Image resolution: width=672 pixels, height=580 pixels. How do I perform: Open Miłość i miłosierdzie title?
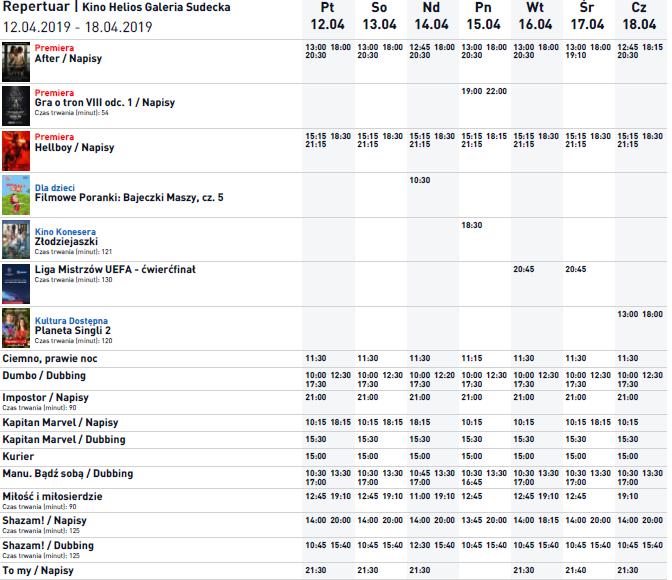pos(52,497)
